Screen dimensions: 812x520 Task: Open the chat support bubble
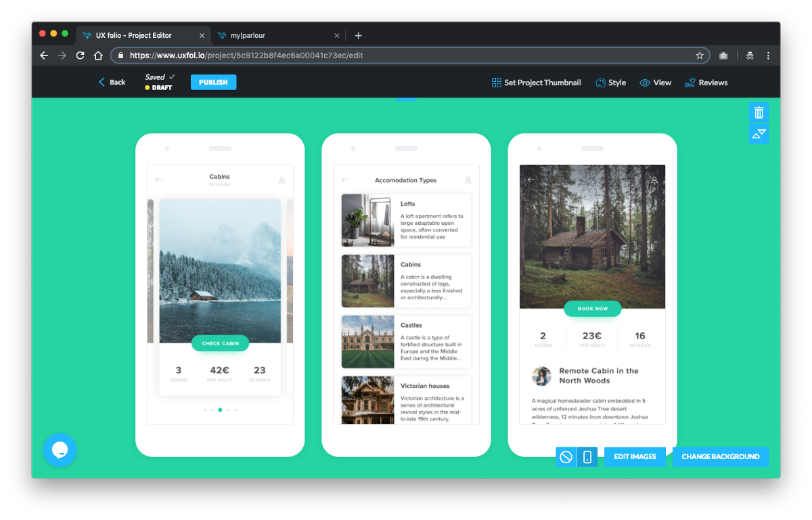click(60, 450)
